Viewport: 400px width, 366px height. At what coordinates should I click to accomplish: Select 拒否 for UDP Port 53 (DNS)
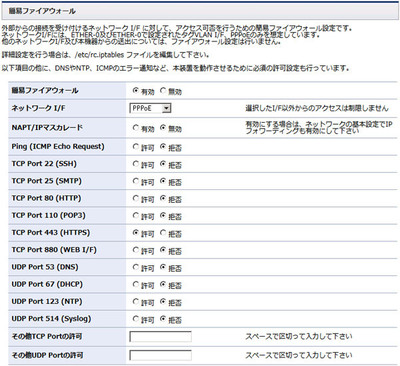163,267
